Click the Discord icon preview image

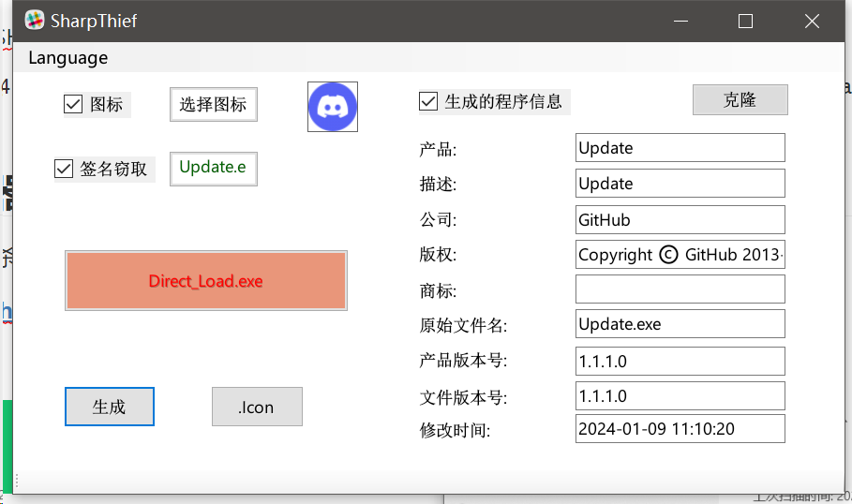[333, 107]
